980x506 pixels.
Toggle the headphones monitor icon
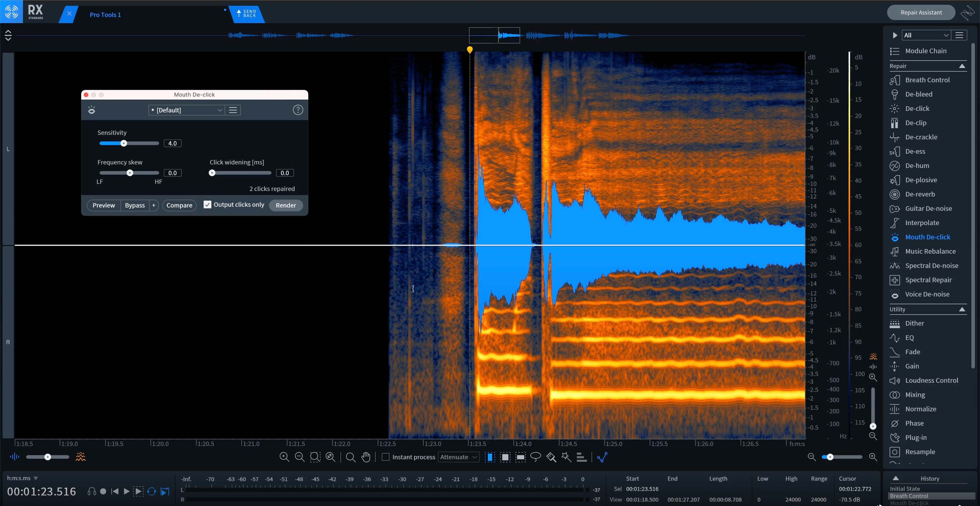[92, 492]
